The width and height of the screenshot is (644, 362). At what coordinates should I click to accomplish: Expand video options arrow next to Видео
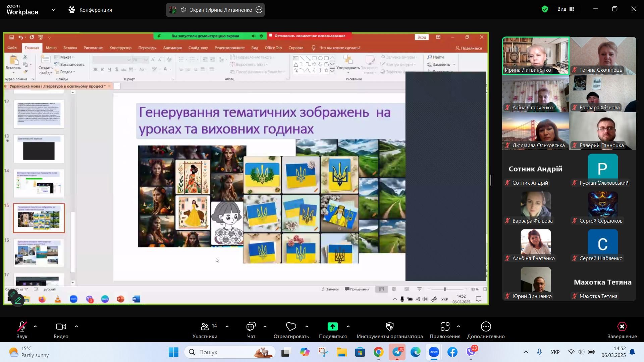[76, 326]
